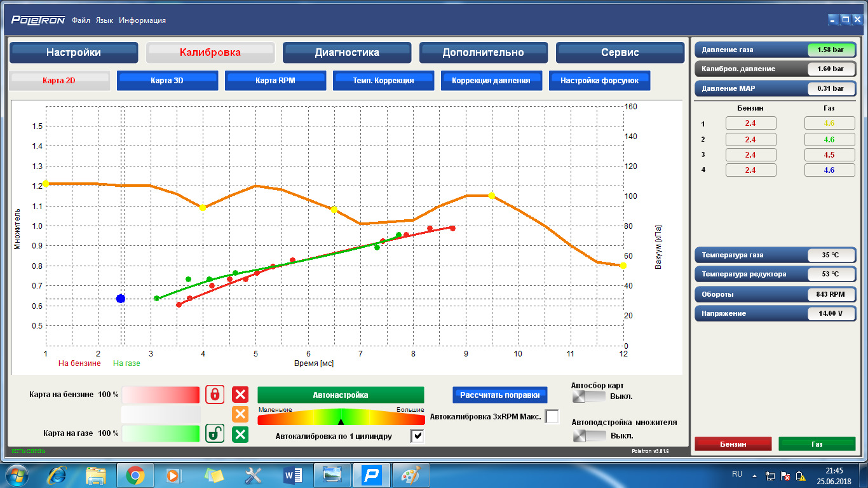Select Карта 2D sub-tab
Screen dimensions: 868x488
[x=59, y=81]
